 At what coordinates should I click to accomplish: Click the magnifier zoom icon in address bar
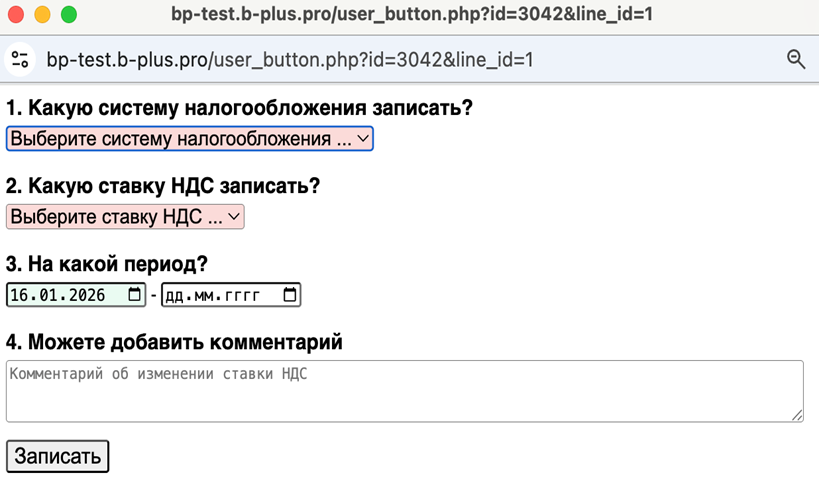click(x=796, y=59)
